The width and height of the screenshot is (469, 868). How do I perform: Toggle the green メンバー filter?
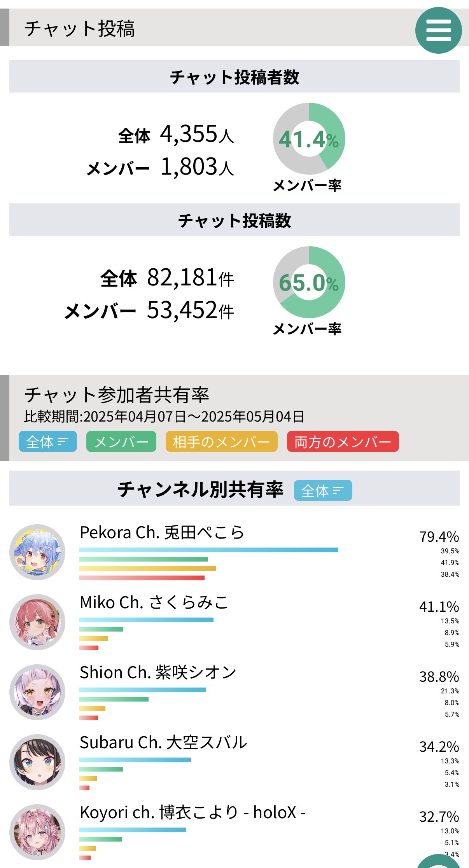tap(121, 442)
